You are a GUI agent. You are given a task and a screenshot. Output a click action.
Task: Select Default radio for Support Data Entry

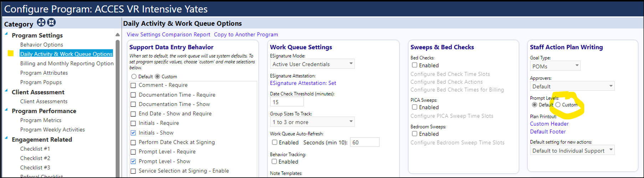pyautogui.click(x=134, y=77)
